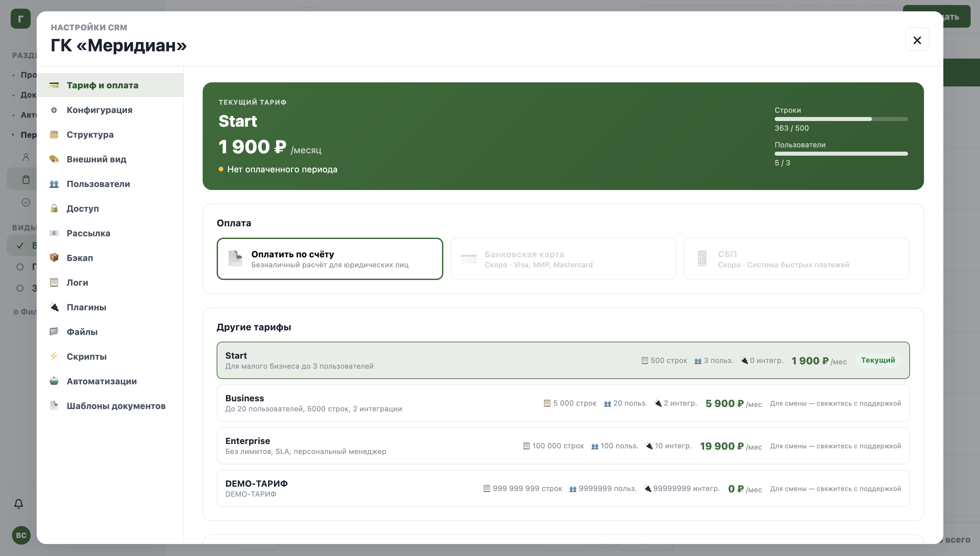Switch to Плагины section

pyautogui.click(x=110, y=307)
